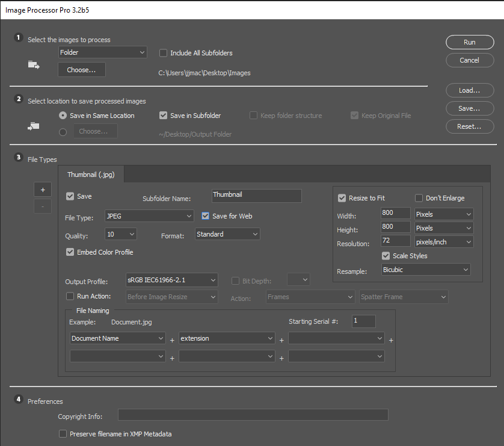Click the source folder icon in section 1
This screenshot has height=446, width=504.
(x=34, y=65)
